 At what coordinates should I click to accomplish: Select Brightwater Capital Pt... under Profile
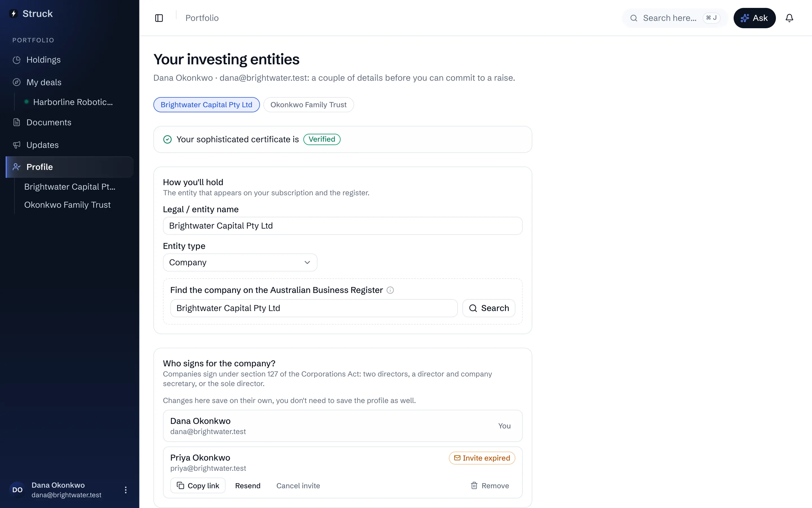tap(70, 187)
